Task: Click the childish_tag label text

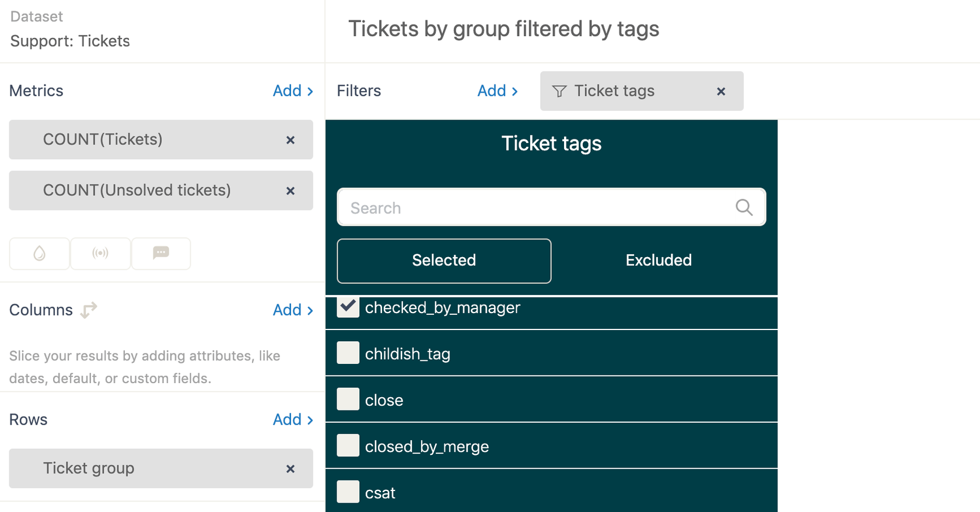Action: [x=408, y=354]
